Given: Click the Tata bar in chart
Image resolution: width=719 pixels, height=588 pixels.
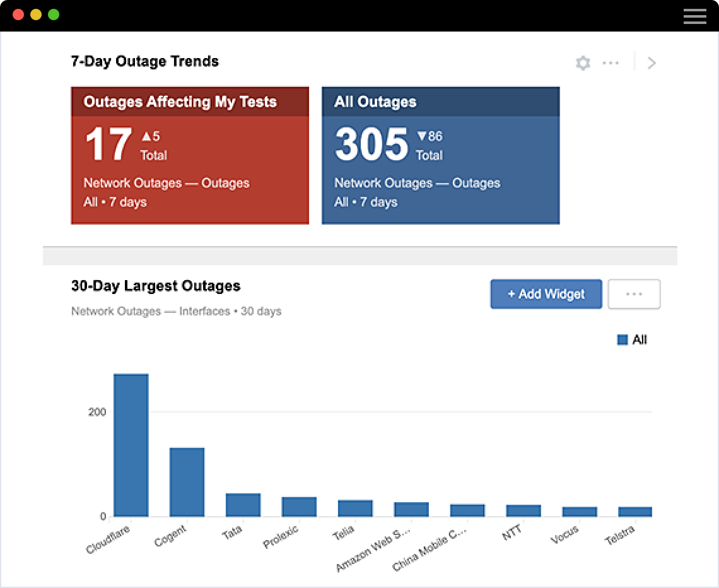Looking at the screenshot, I should pos(243,505).
